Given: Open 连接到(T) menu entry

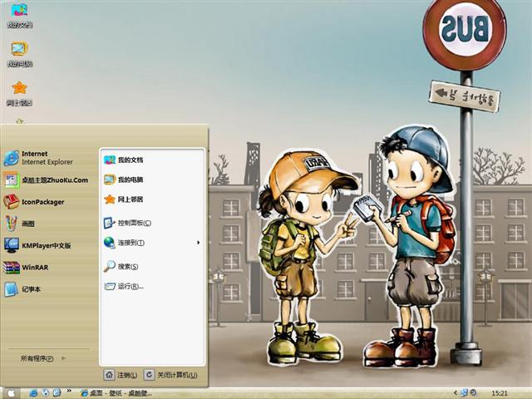Looking at the screenshot, I should (x=124, y=243).
